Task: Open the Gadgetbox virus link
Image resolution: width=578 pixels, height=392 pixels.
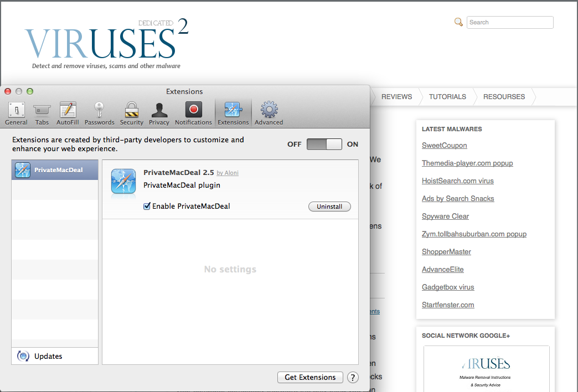Action: (448, 287)
